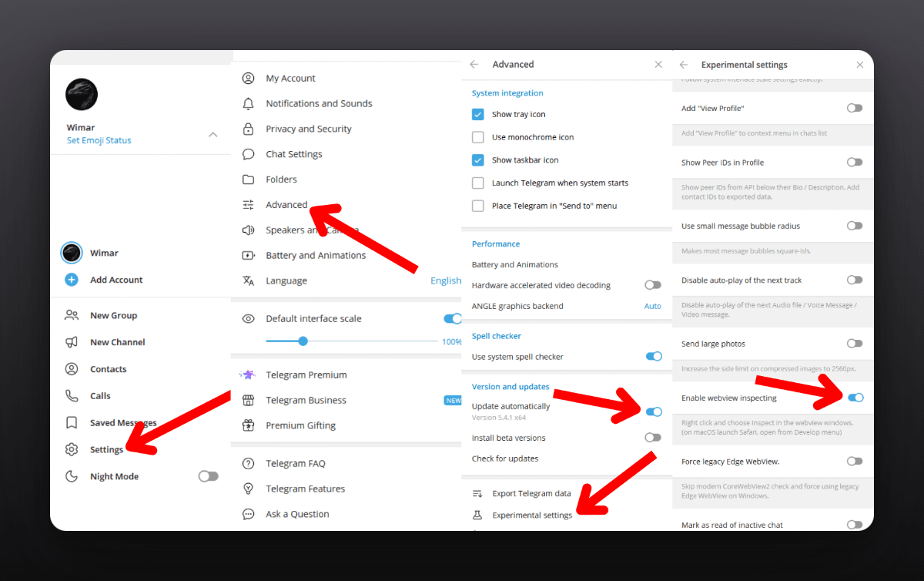Uncheck Show tray icon
This screenshot has width=924, height=581.
(x=477, y=114)
